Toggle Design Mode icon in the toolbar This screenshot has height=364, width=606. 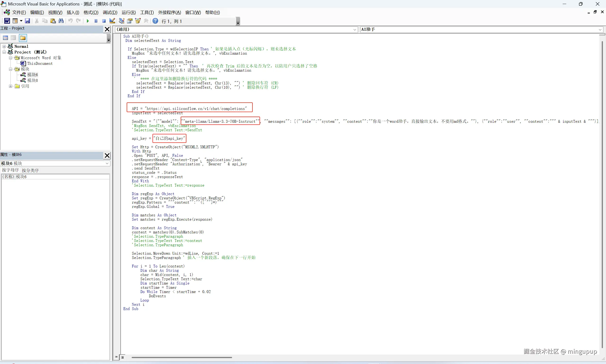point(112,21)
